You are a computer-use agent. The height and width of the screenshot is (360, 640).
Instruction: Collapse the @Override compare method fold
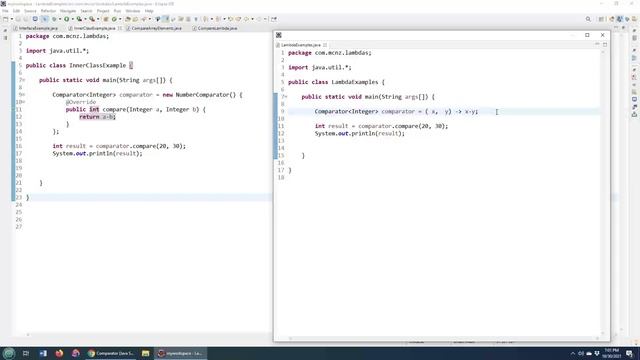click(x=24, y=102)
